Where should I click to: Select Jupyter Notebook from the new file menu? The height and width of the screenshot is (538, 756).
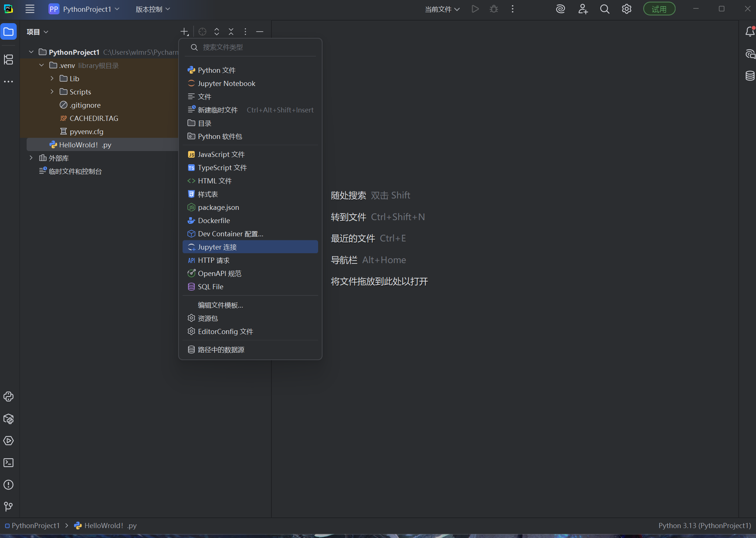(x=227, y=83)
